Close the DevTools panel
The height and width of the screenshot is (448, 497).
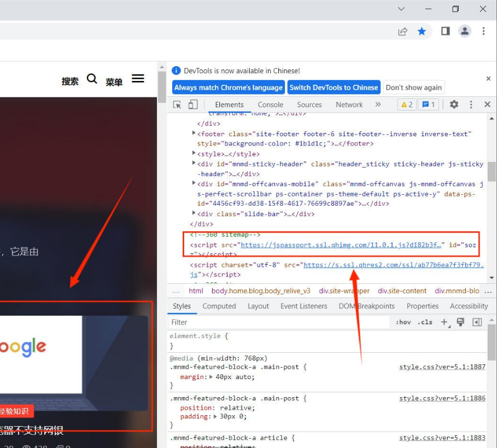coord(488,104)
